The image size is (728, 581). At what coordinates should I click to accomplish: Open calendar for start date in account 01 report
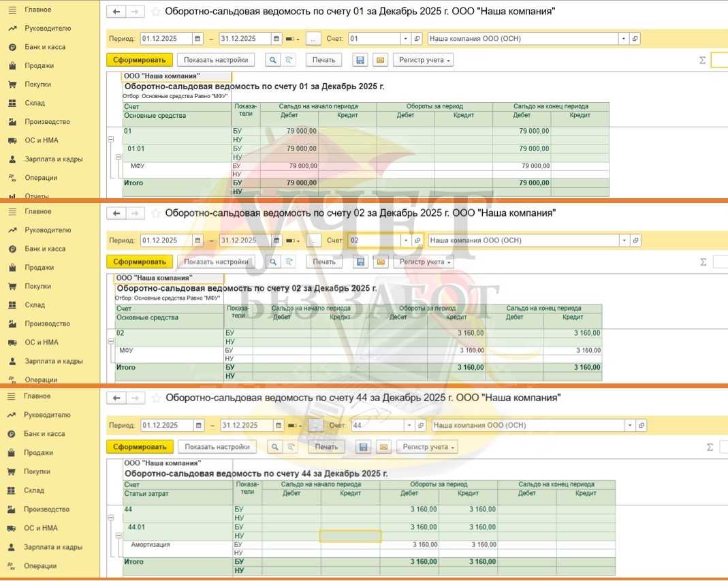click(x=197, y=39)
